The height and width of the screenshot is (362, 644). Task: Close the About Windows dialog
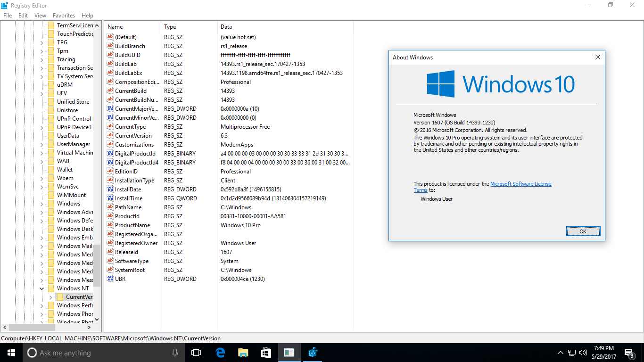tap(598, 57)
